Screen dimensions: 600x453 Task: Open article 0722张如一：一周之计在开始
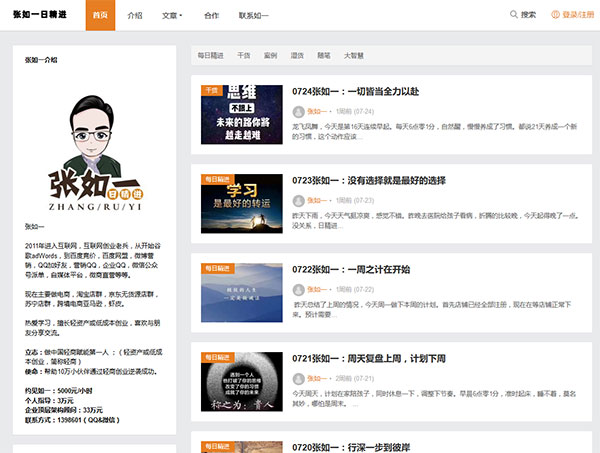pos(351,269)
